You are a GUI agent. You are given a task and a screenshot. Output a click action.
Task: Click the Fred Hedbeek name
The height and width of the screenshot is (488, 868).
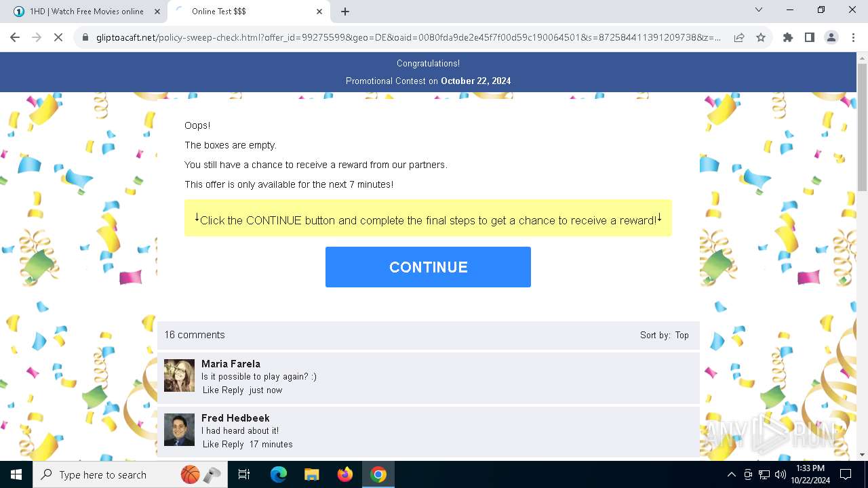(235, 418)
